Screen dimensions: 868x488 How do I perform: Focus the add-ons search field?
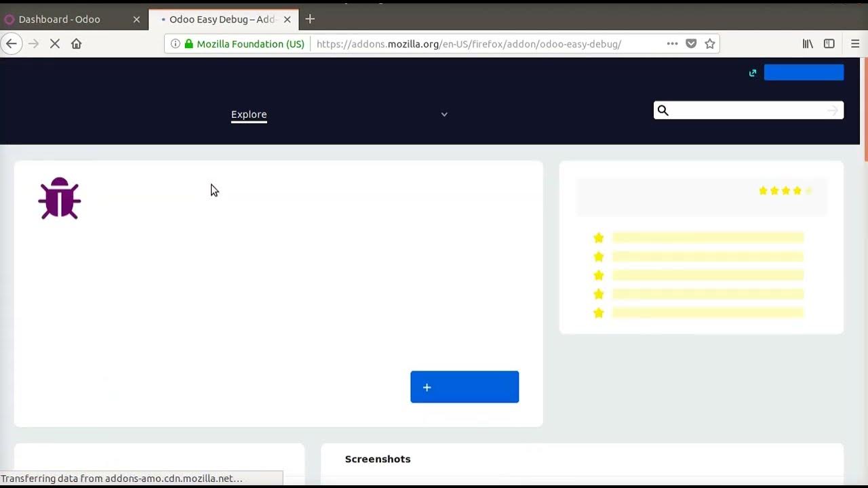pos(749,110)
